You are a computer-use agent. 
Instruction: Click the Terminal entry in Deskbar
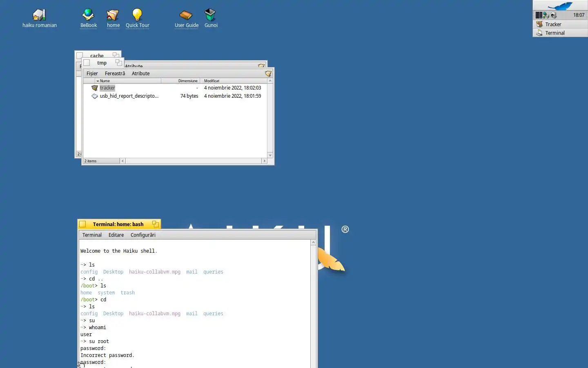(560, 33)
